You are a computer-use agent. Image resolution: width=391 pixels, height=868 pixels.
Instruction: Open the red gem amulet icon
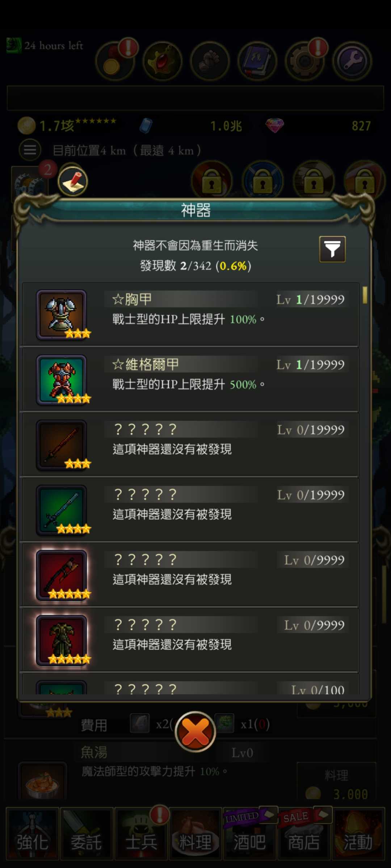163,61
